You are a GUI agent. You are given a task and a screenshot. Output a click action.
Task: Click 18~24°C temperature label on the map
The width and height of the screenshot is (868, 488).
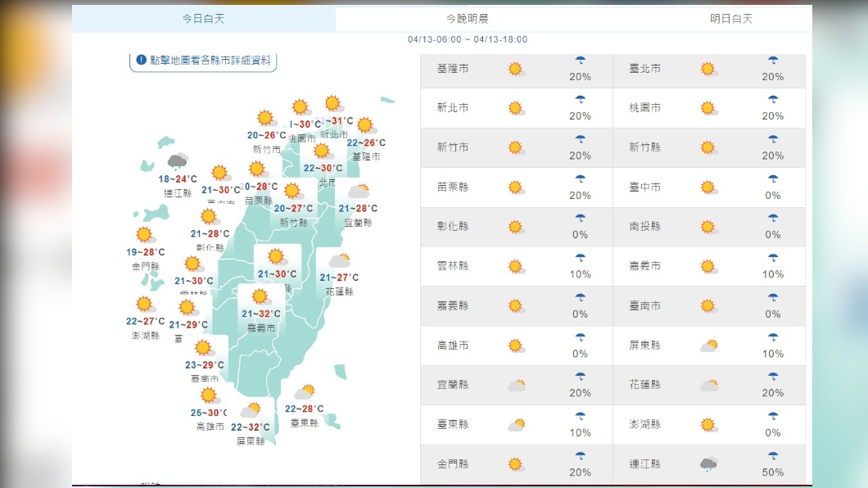(177, 178)
